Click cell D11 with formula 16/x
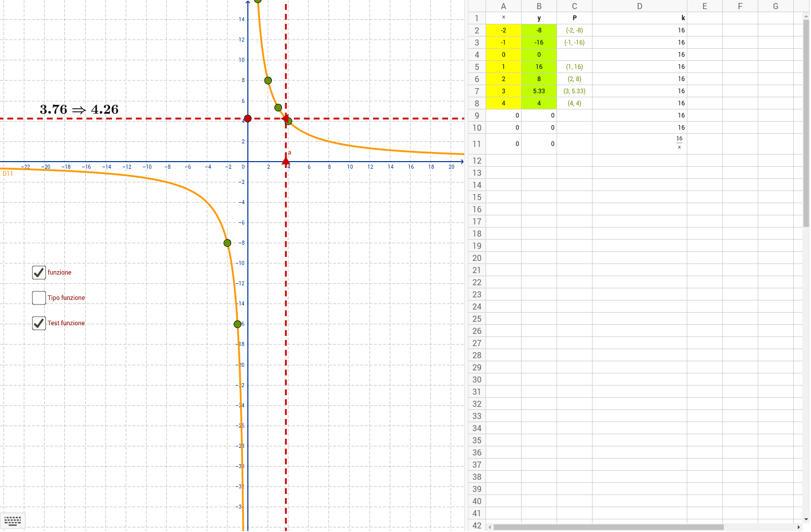The width and height of the screenshot is (811, 532). click(640, 144)
